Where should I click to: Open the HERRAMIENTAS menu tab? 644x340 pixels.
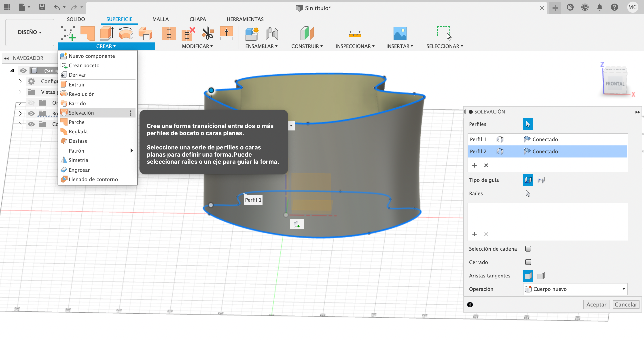[x=245, y=19]
